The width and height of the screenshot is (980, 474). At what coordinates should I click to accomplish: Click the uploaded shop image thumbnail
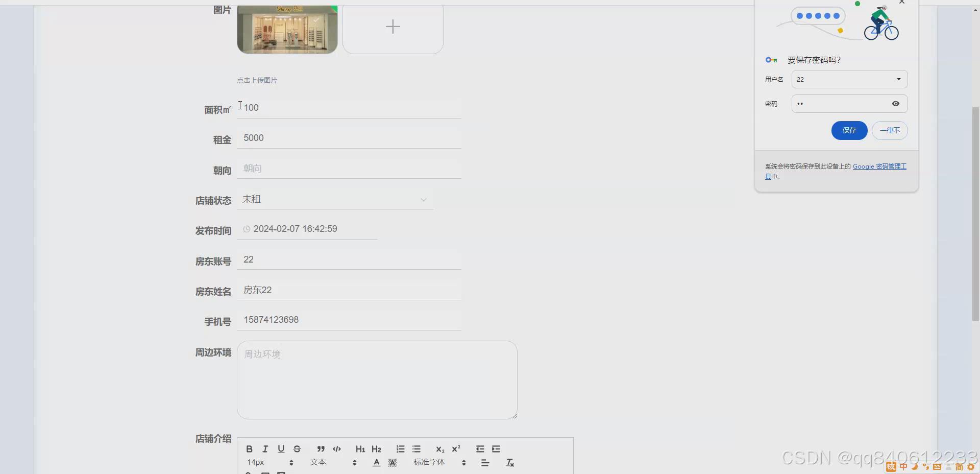[x=287, y=29]
